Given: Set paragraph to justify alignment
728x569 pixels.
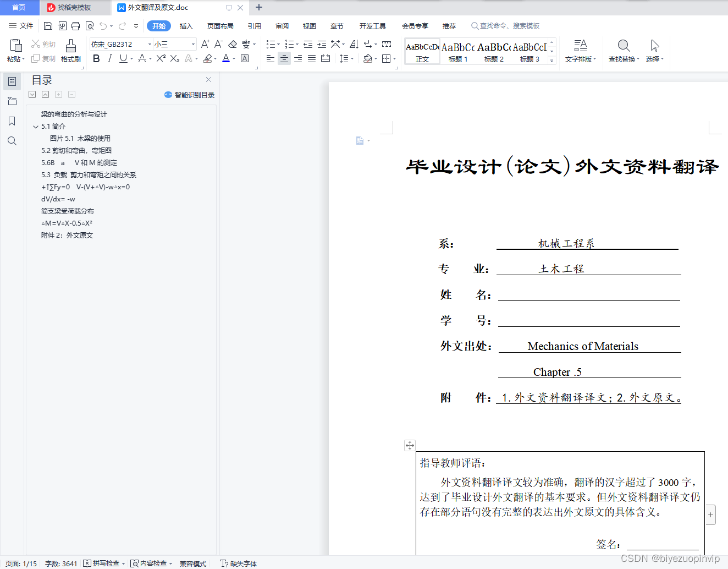Looking at the screenshot, I should click(x=312, y=58).
